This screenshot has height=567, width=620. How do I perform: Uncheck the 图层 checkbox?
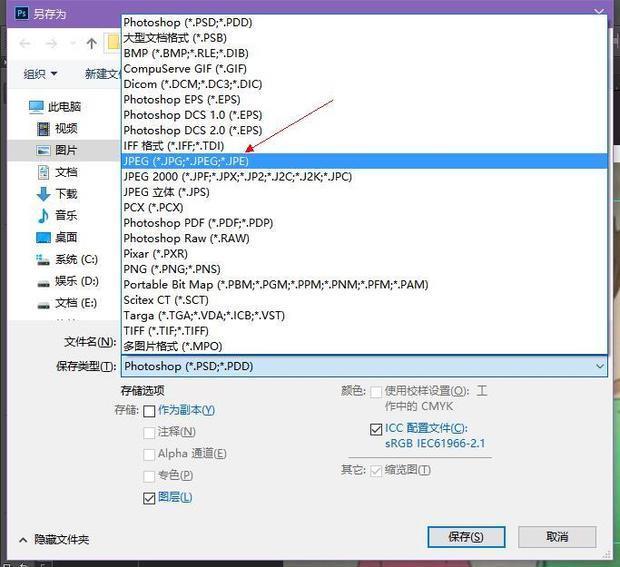[x=149, y=498]
